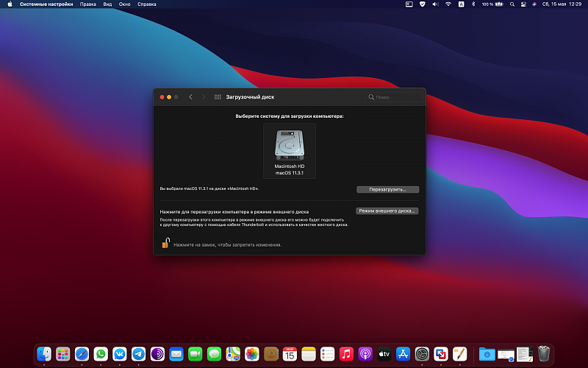Open the Вид menu
588x368 pixels.
pyautogui.click(x=107, y=4)
